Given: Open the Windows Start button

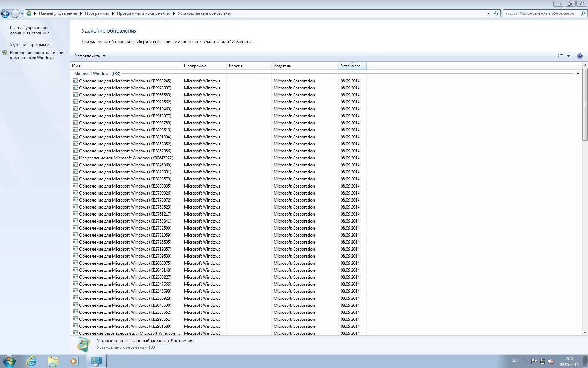Looking at the screenshot, I should [9, 361].
